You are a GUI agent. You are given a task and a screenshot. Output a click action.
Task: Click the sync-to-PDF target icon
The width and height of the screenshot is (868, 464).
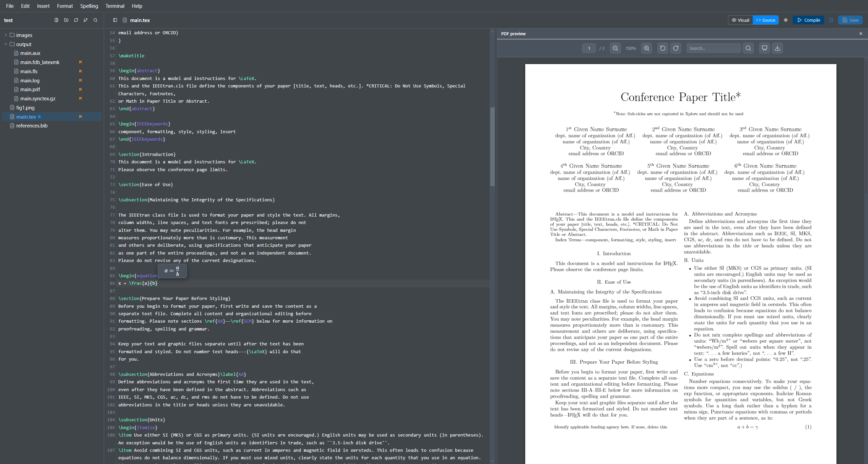786,20
